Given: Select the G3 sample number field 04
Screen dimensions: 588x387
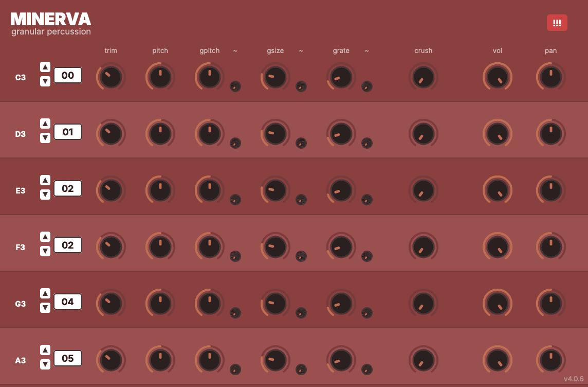Looking at the screenshot, I should point(68,302).
